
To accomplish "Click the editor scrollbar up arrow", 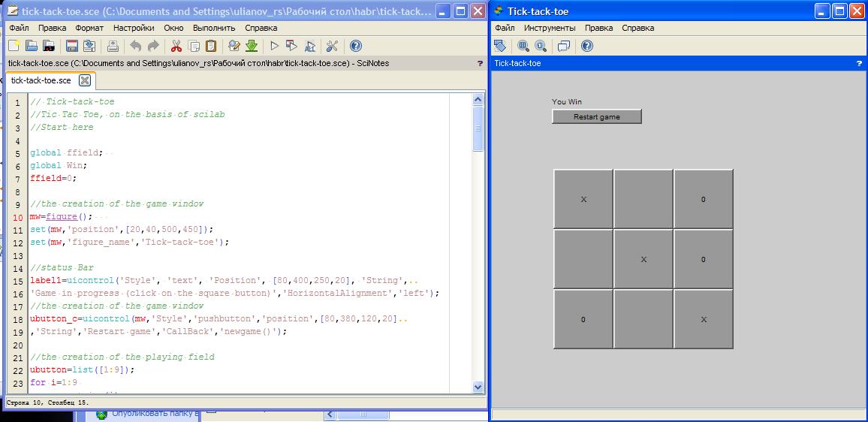I will (x=478, y=100).
